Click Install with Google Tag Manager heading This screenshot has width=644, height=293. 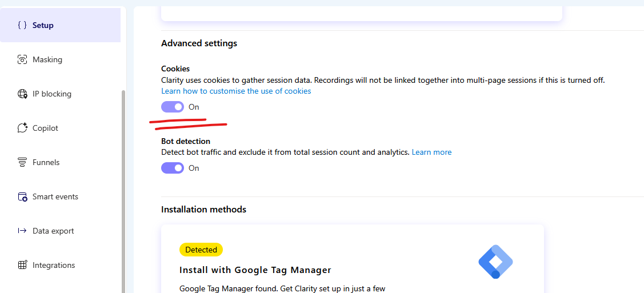coord(255,270)
